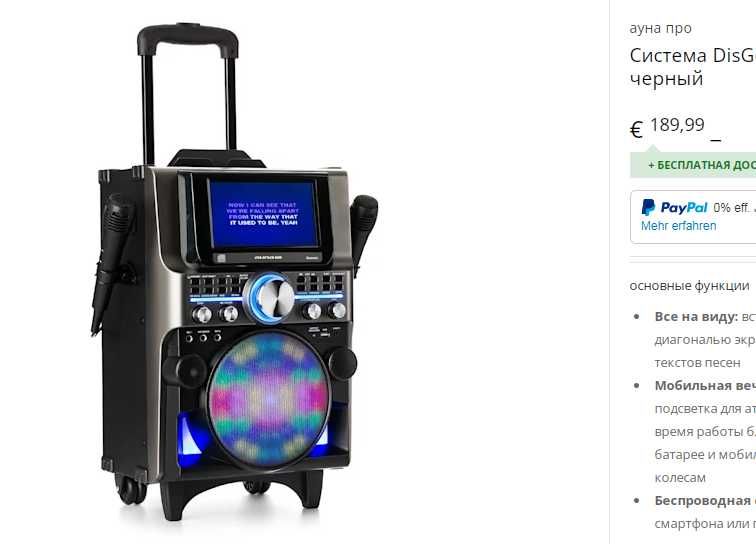Click the speaker's rear wheel in photo
Viewport: 756px width, 544px height.
pyautogui.click(x=131, y=490)
